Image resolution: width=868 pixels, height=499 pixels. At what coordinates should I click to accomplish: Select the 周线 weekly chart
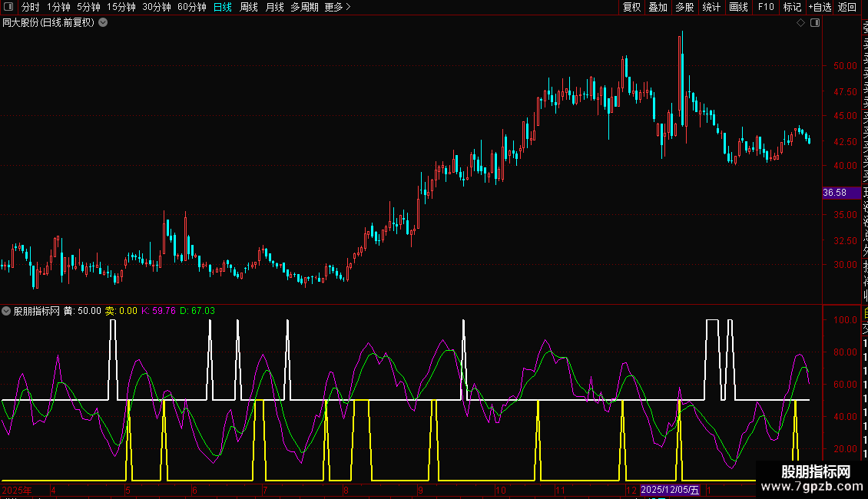click(x=249, y=7)
